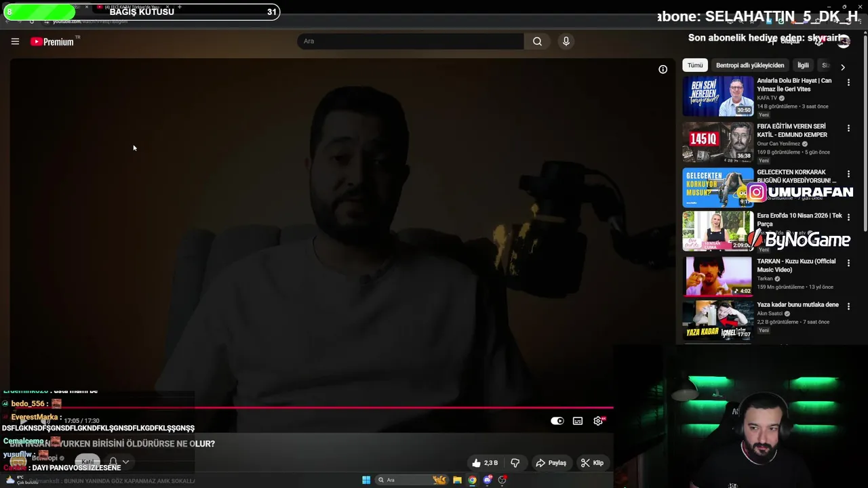The width and height of the screenshot is (868, 488).
Task: Create a clip with 'Klip' button
Action: click(x=592, y=463)
